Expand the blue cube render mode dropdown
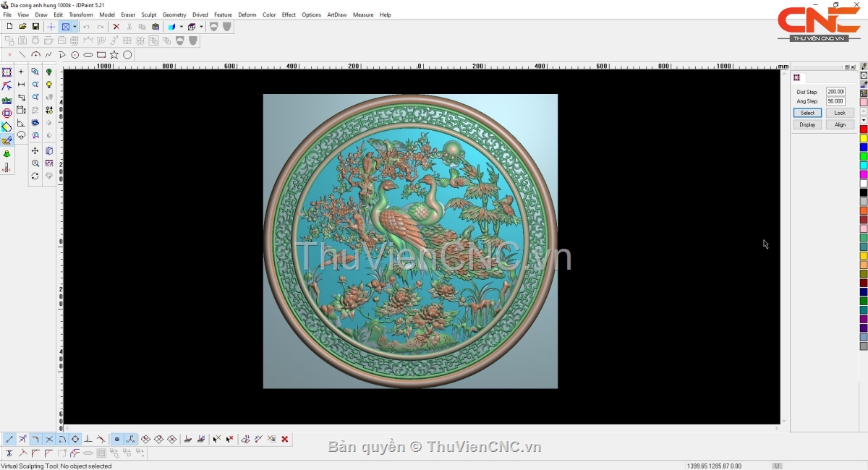Image resolution: width=868 pixels, height=470 pixels. [x=181, y=27]
